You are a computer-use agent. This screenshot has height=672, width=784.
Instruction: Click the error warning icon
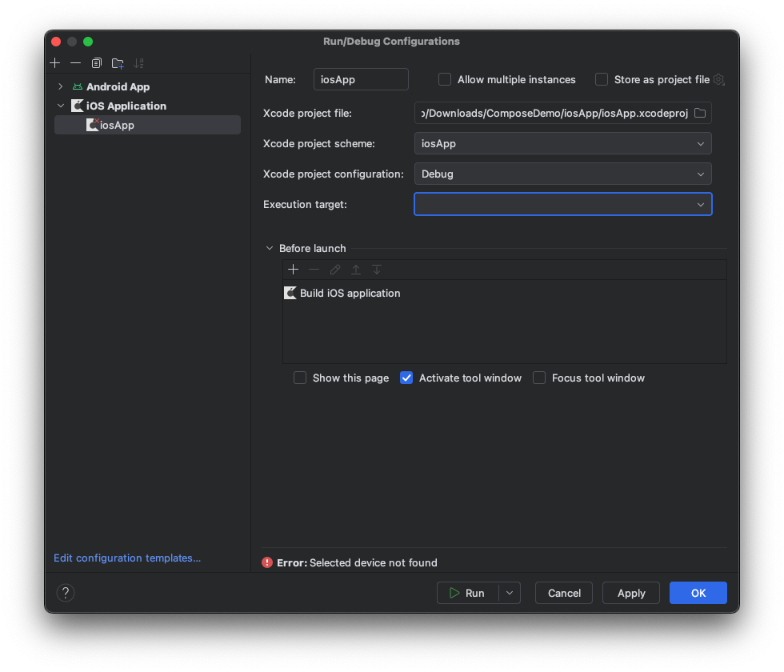click(267, 562)
